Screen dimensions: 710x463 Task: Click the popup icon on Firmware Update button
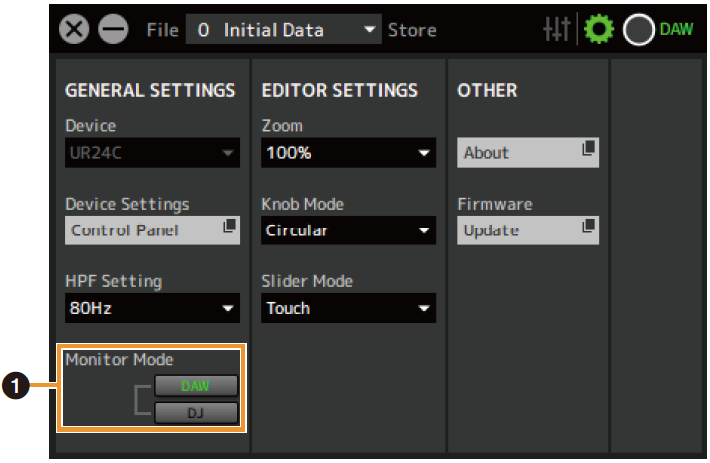pos(588,227)
